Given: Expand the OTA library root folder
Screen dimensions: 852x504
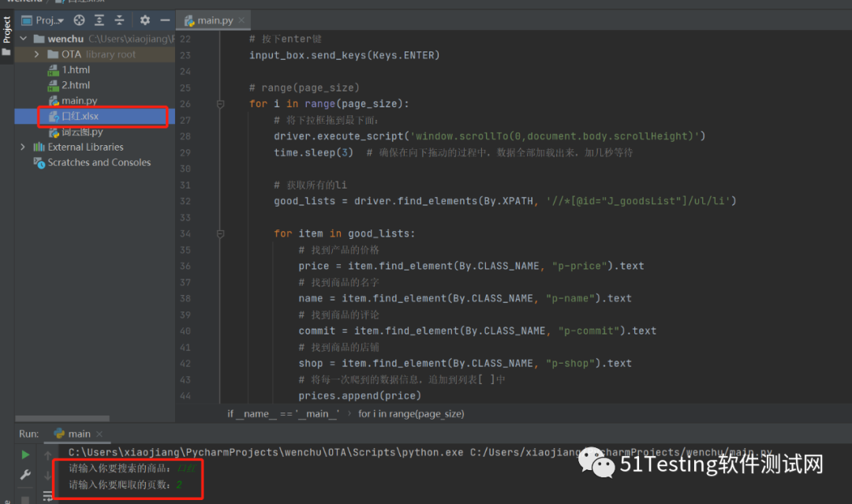Looking at the screenshot, I should tap(36, 54).
